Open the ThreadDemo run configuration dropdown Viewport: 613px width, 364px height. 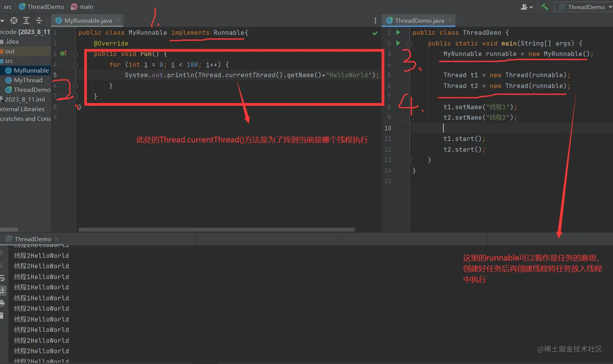coord(584,7)
